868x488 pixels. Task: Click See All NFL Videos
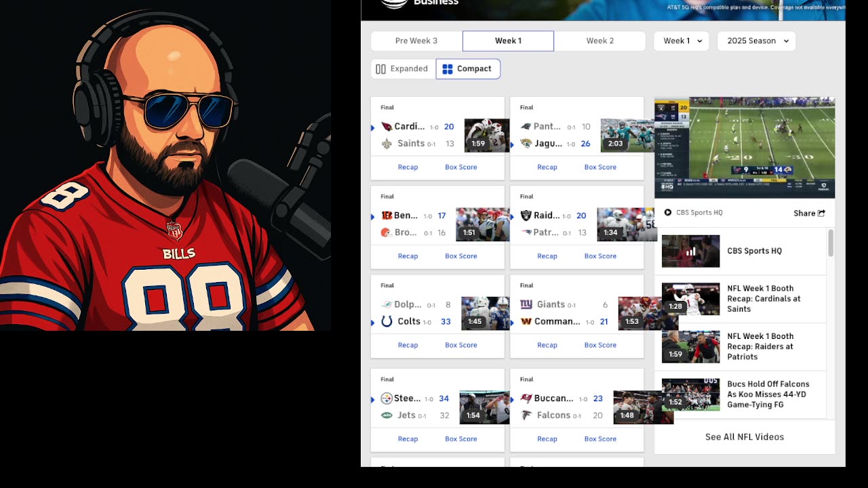pos(745,437)
